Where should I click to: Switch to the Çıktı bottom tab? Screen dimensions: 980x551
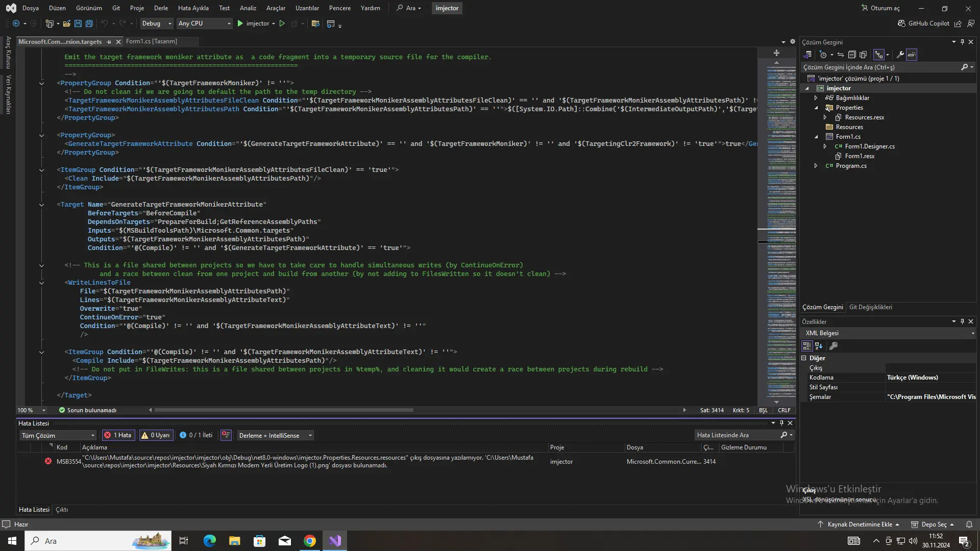[61, 510]
